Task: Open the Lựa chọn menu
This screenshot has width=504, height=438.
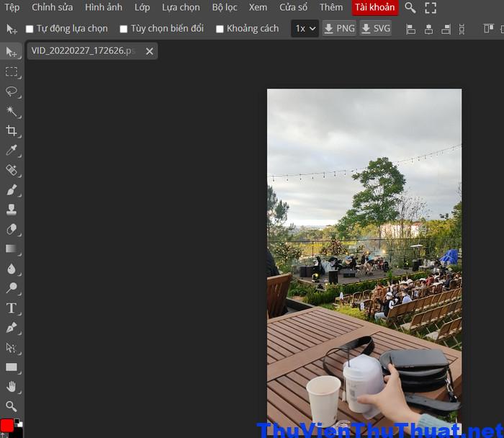Action: click(x=181, y=7)
